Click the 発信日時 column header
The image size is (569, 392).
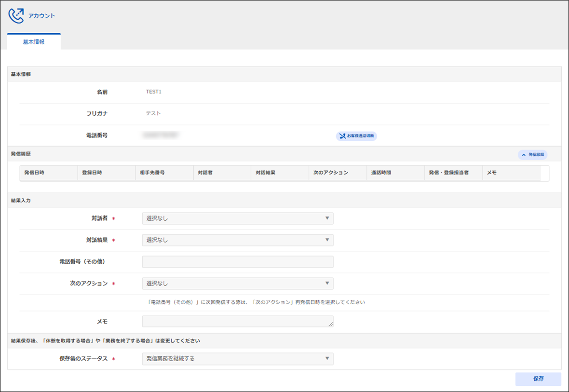click(x=48, y=173)
